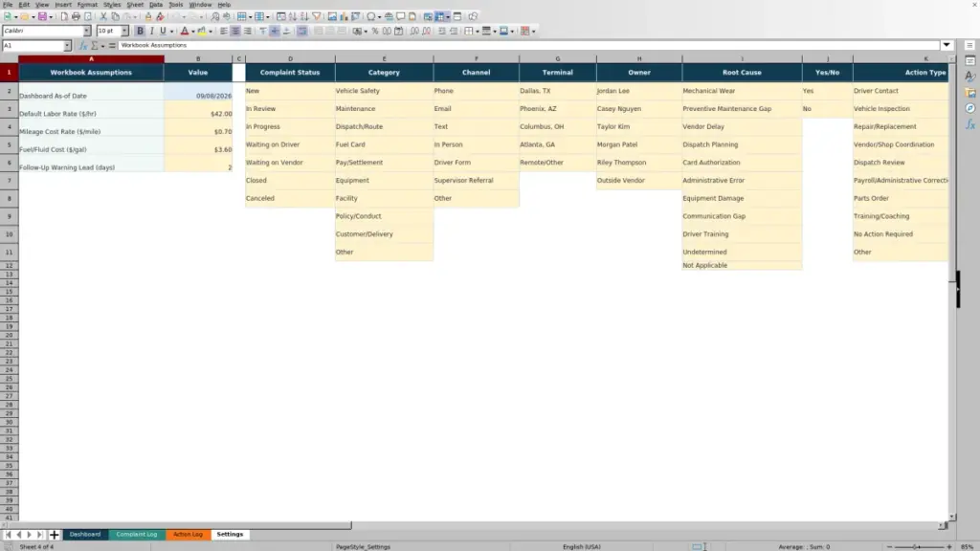
Task: Toggle Bold formatting
Action: tap(140, 31)
